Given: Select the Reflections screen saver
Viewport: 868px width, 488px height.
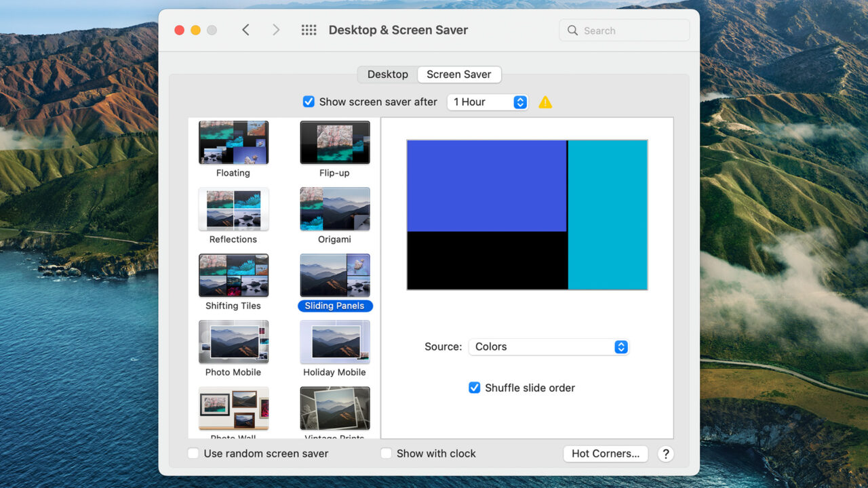Looking at the screenshot, I should (233, 209).
